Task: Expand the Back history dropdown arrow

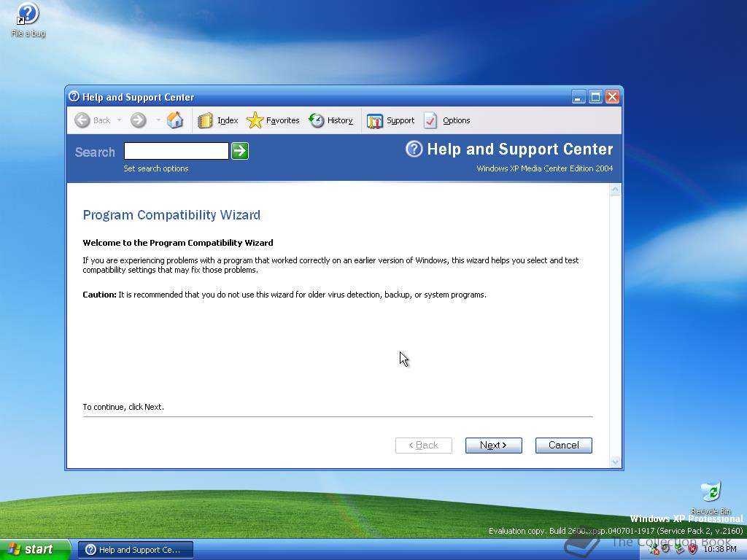Action: pos(119,120)
